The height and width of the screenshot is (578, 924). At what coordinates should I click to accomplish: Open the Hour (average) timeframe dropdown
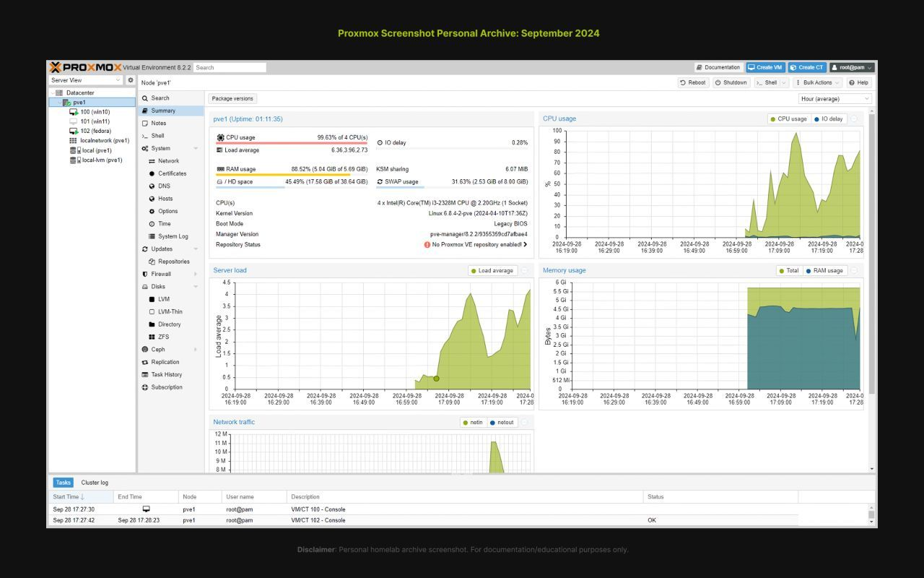(835, 98)
